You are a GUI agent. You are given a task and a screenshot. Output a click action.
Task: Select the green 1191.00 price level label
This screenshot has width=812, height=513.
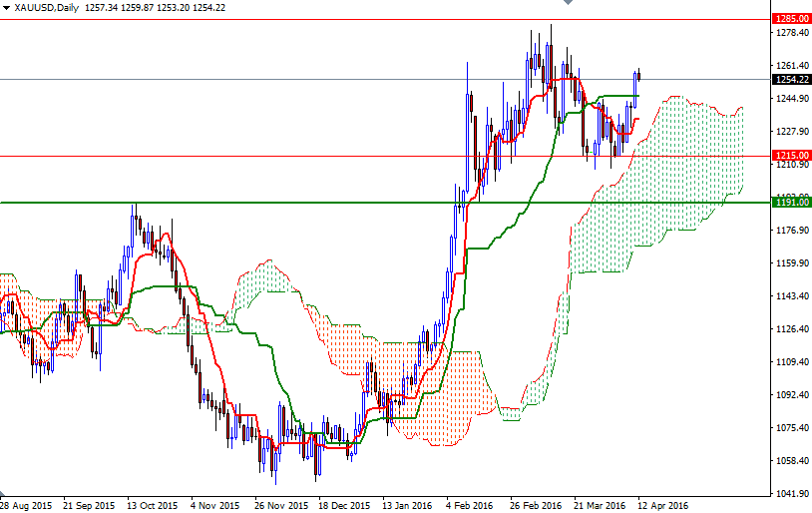click(x=791, y=202)
